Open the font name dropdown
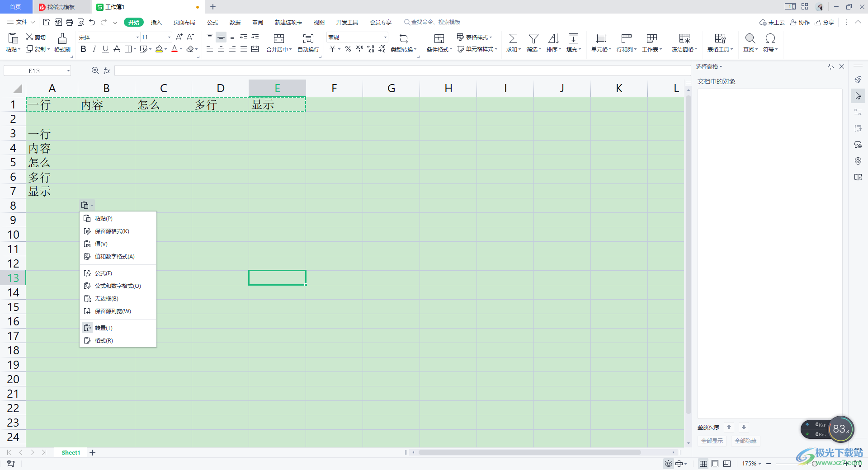 coord(137,38)
